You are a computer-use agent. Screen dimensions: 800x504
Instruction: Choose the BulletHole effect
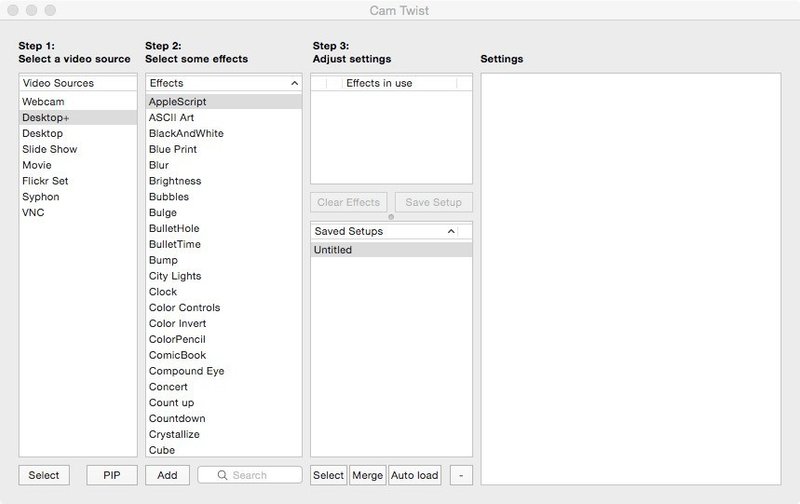223,228
